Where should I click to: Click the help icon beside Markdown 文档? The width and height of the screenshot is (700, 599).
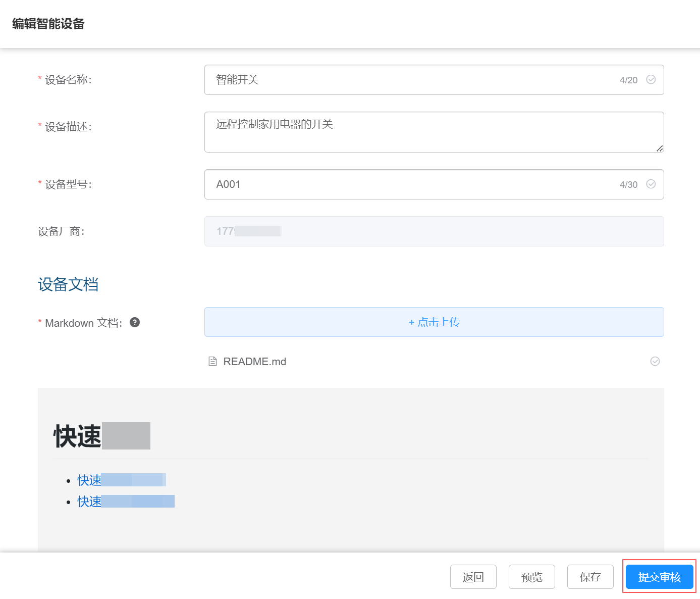[135, 322]
